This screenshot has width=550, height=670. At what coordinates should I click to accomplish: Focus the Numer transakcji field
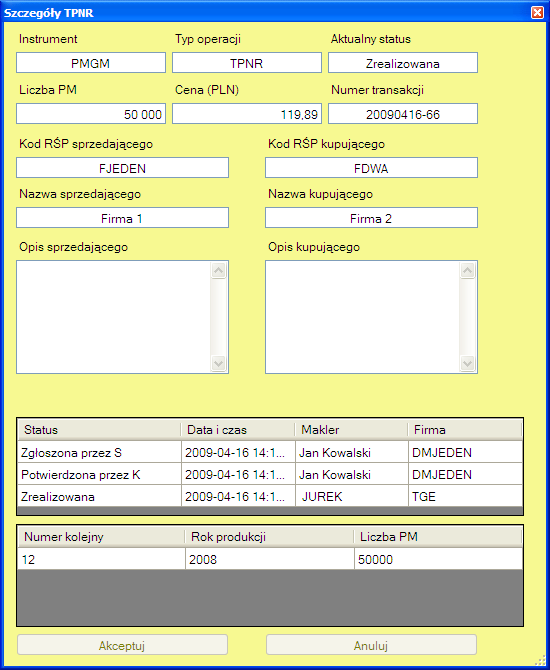coord(403,114)
